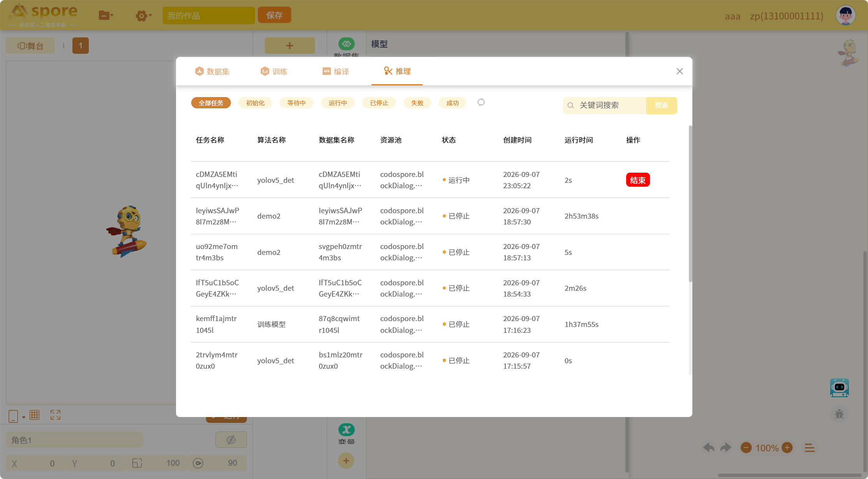The image size is (868, 479).
Task: Click the undo arrow icon
Action: point(709,447)
